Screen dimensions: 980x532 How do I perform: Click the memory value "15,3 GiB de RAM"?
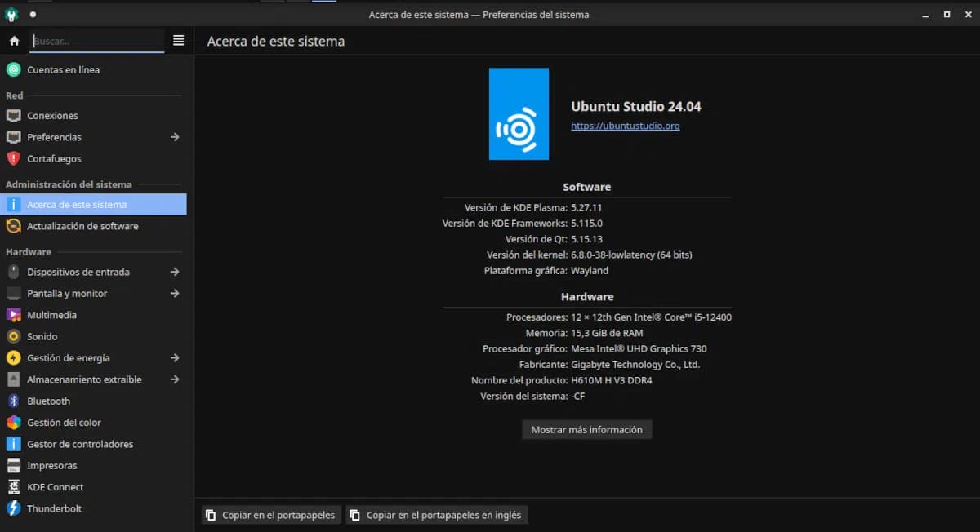(607, 333)
